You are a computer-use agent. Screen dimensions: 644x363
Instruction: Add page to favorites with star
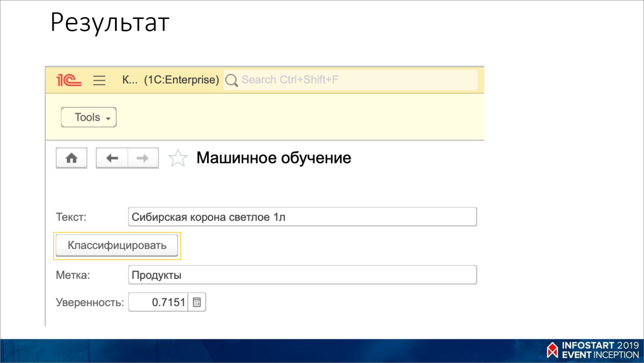(178, 159)
